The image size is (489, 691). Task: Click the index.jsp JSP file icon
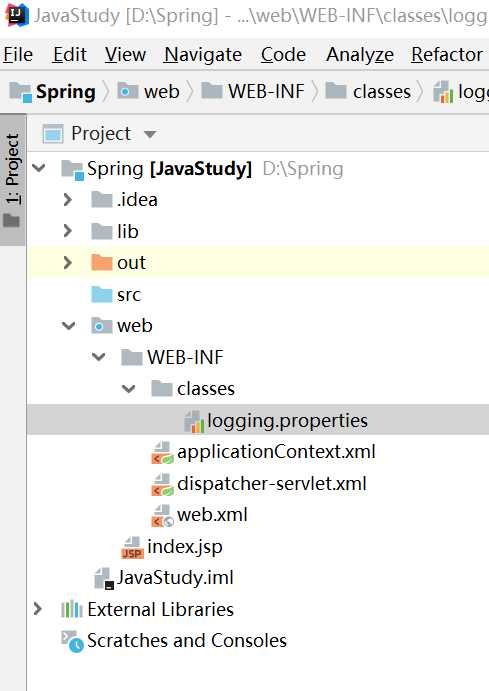[133, 547]
